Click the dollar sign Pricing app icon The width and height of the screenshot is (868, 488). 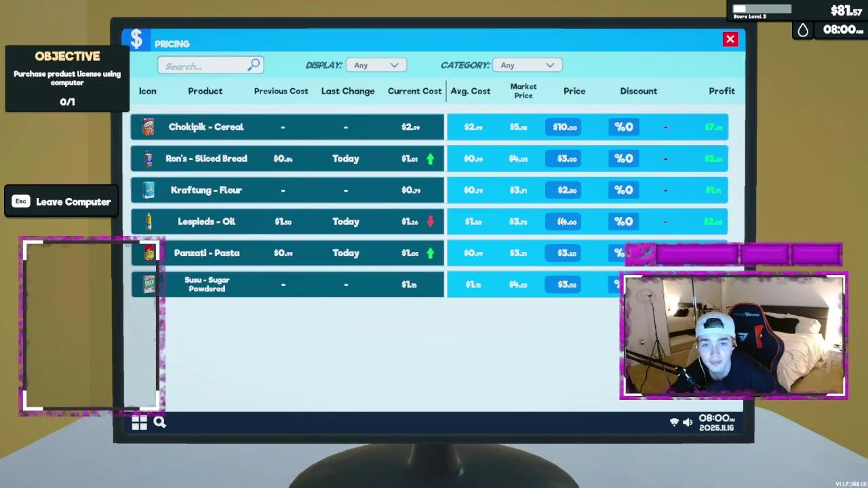pos(136,40)
